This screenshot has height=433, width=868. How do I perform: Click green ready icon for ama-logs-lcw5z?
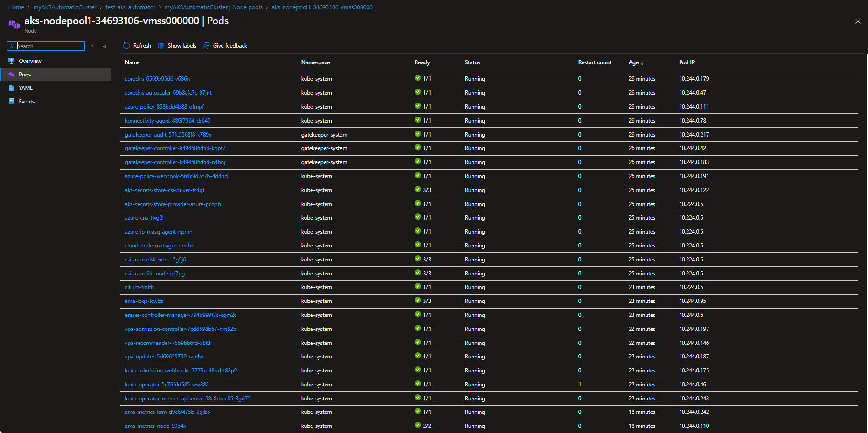click(417, 301)
